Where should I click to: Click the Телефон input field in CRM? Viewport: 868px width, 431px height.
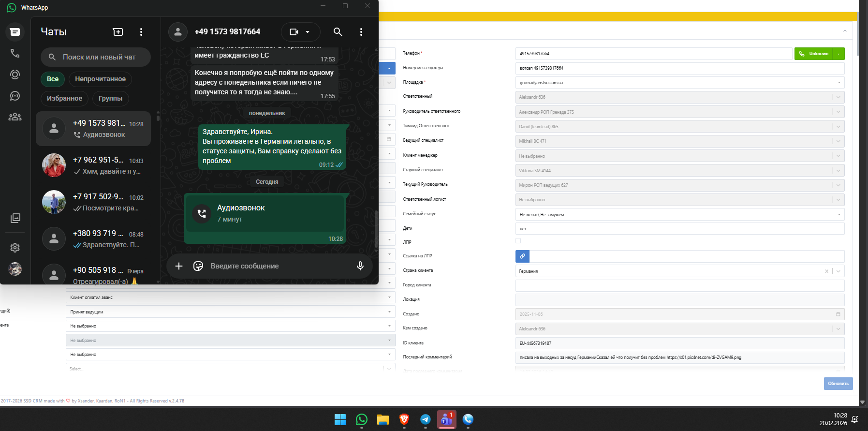[x=654, y=54]
